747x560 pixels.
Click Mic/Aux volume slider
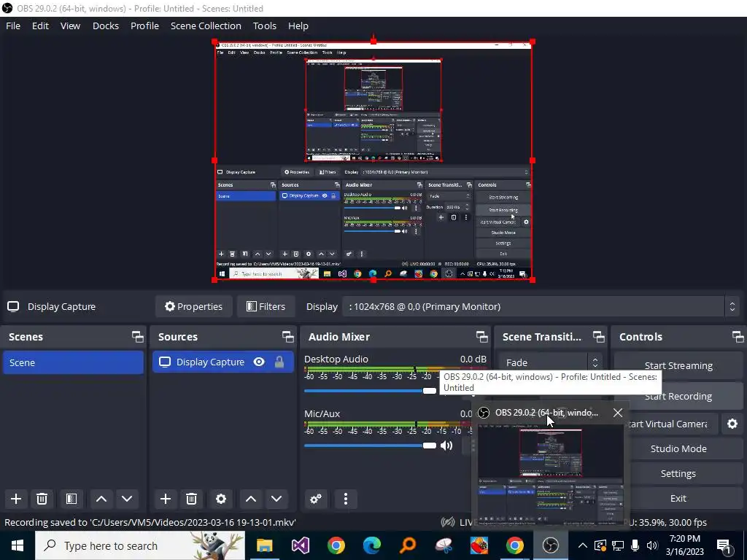pyautogui.click(x=370, y=446)
